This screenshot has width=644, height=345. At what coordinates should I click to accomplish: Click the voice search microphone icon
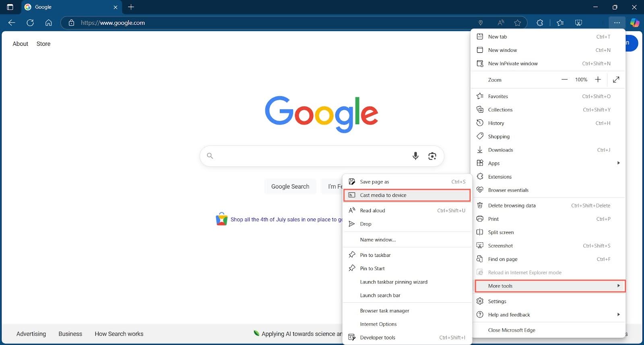[415, 156]
